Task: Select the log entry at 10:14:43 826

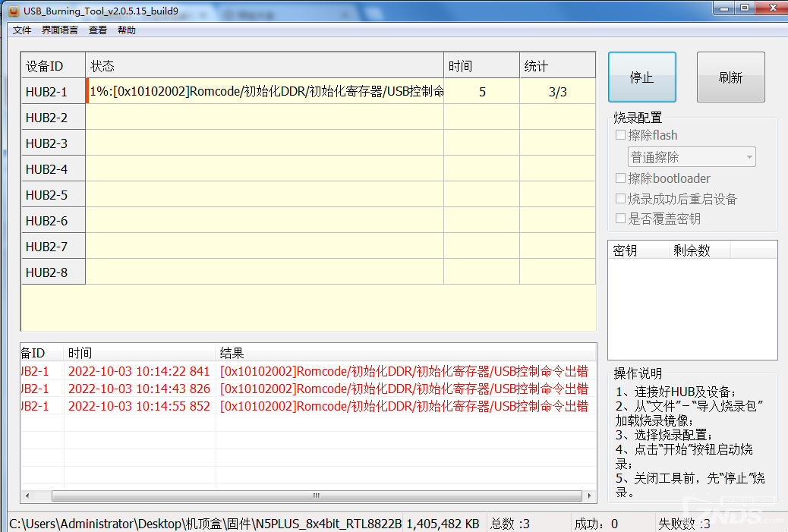Action: (x=308, y=389)
